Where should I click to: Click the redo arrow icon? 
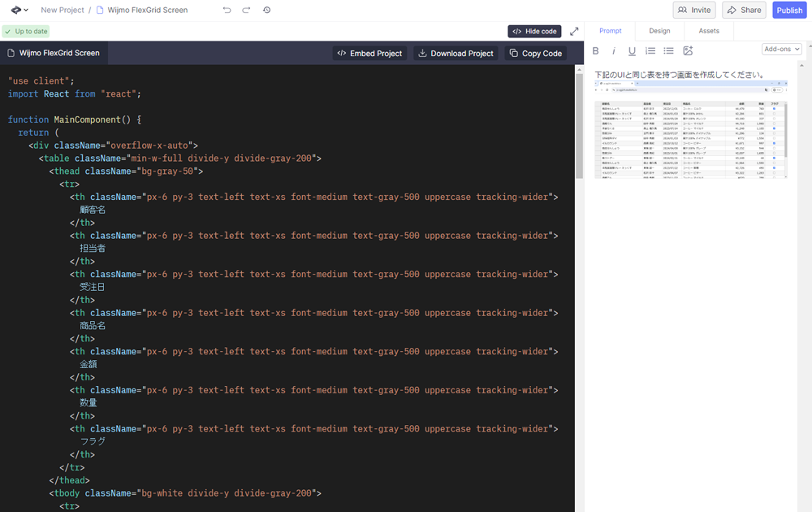[x=247, y=10]
